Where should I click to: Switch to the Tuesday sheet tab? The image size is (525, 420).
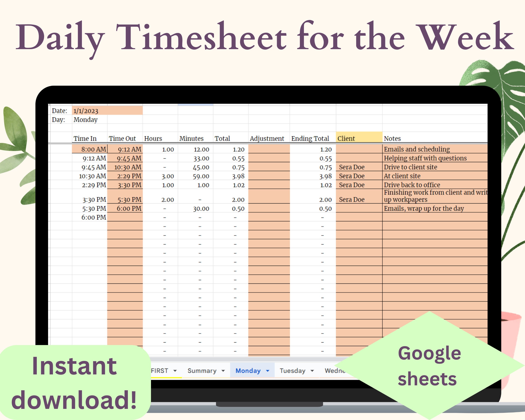coord(293,371)
